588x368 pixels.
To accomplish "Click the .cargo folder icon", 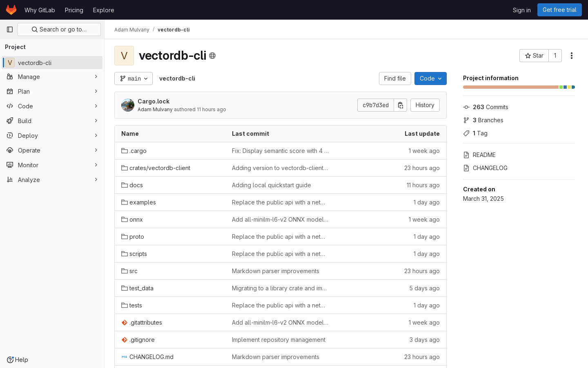I will pos(125,151).
